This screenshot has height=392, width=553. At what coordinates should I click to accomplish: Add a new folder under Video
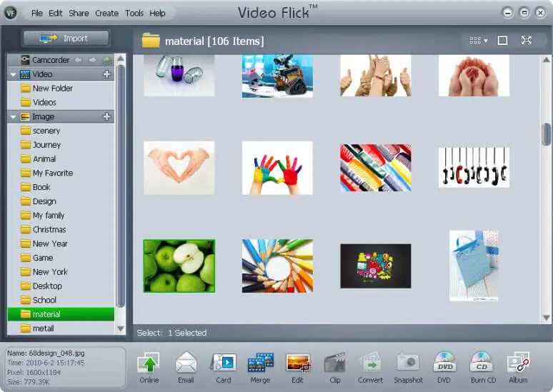coord(107,74)
